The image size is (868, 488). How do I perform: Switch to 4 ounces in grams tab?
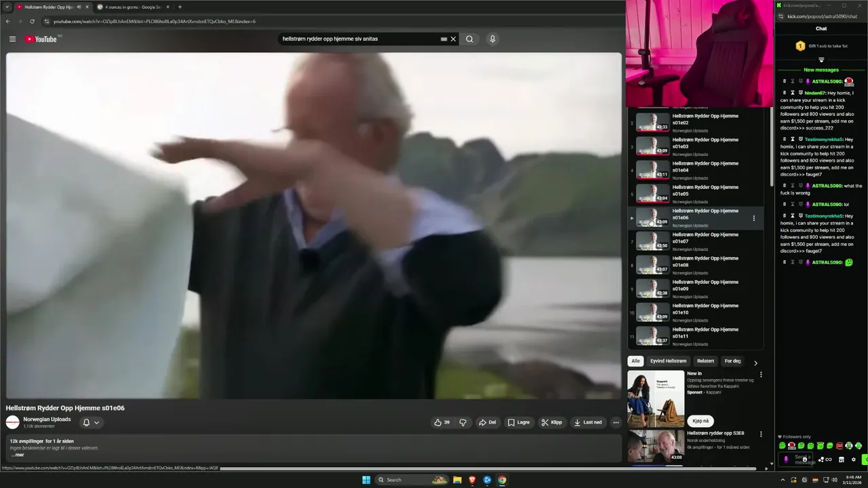point(132,7)
